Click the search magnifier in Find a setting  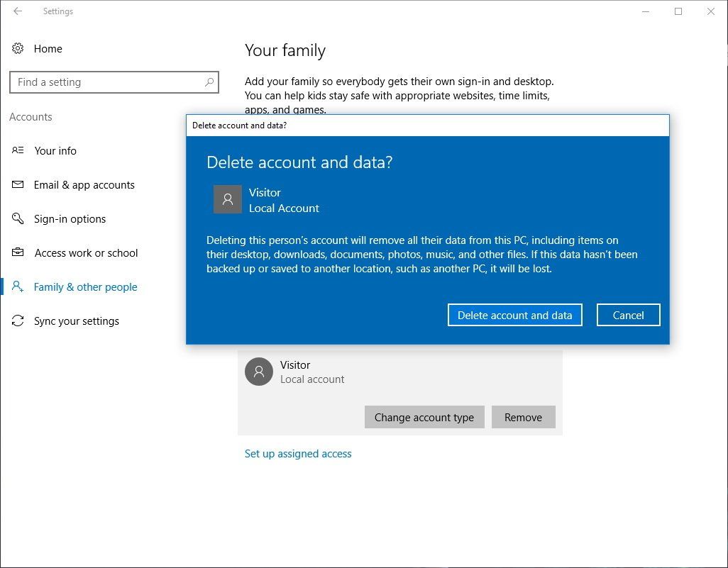[209, 82]
